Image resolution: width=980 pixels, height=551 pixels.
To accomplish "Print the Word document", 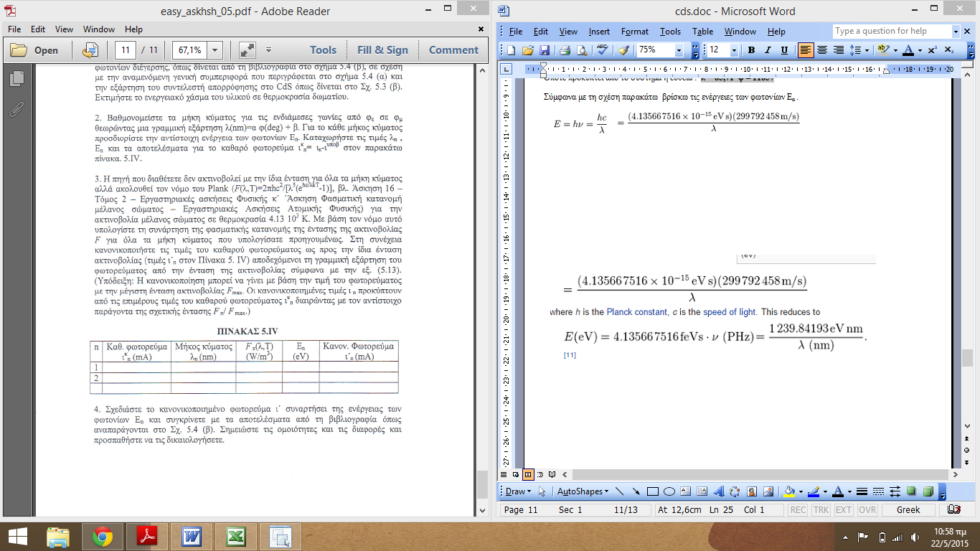I will (x=565, y=50).
